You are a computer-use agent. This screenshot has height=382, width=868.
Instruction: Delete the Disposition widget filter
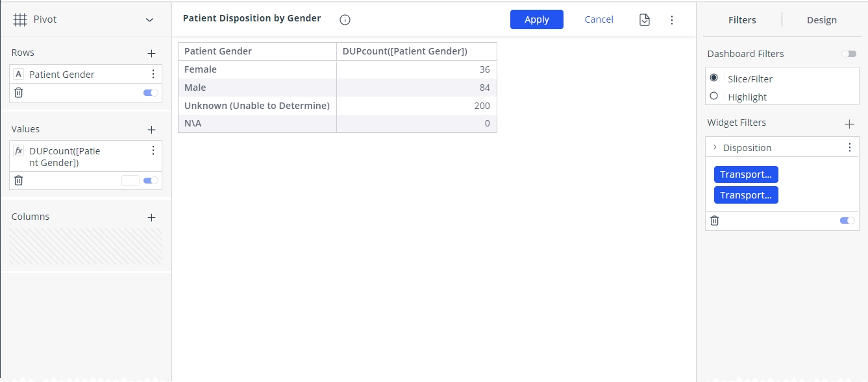pyautogui.click(x=714, y=221)
